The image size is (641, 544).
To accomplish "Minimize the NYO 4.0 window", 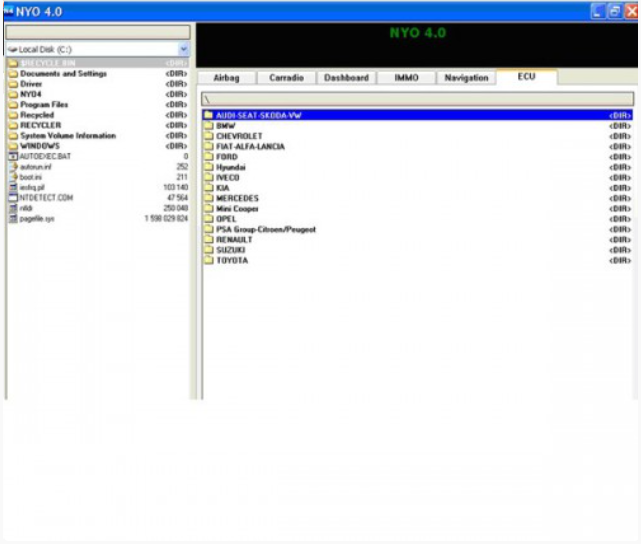I will pos(598,11).
